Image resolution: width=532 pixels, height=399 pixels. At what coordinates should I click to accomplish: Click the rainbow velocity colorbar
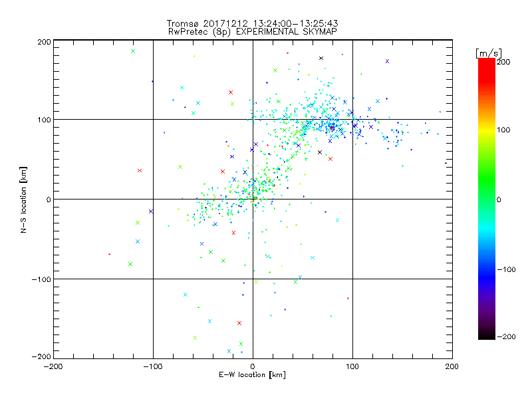pyautogui.click(x=487, y=198)
